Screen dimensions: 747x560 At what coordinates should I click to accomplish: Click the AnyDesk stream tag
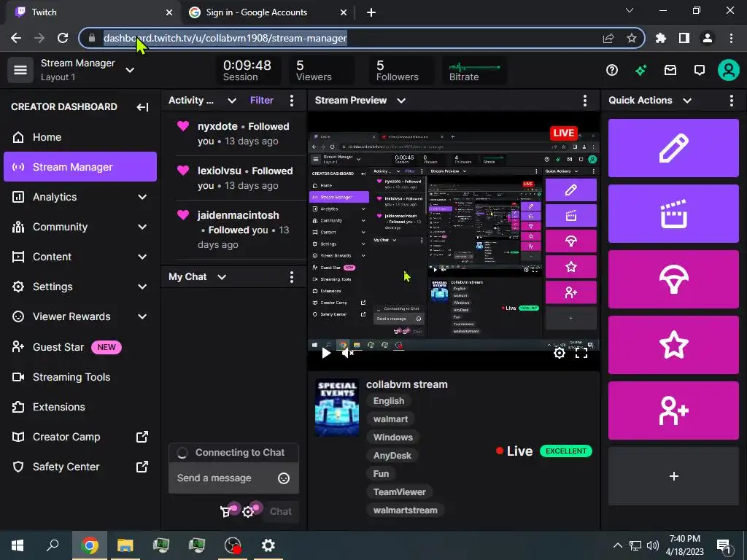392,456
